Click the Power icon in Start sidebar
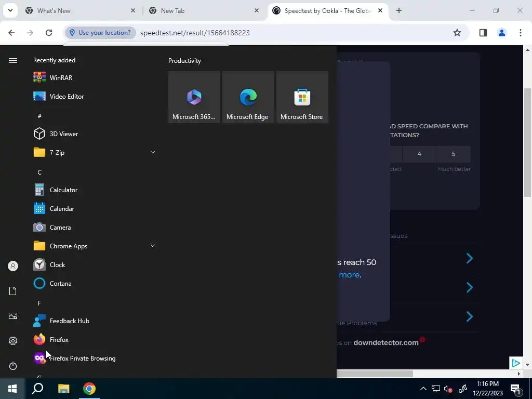Screen dimensions: 532x399 click(x=13, y=366)
